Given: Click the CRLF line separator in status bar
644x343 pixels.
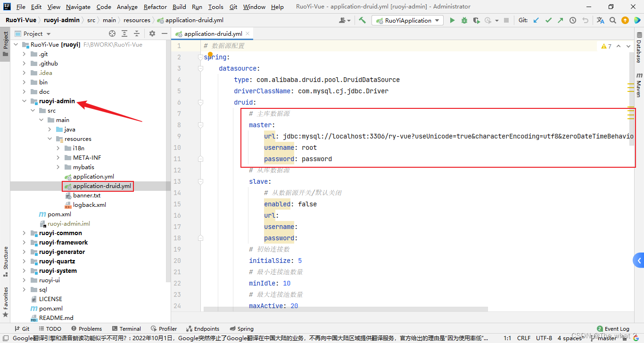Looking at the screenshot, I should [x=524, y=338].
